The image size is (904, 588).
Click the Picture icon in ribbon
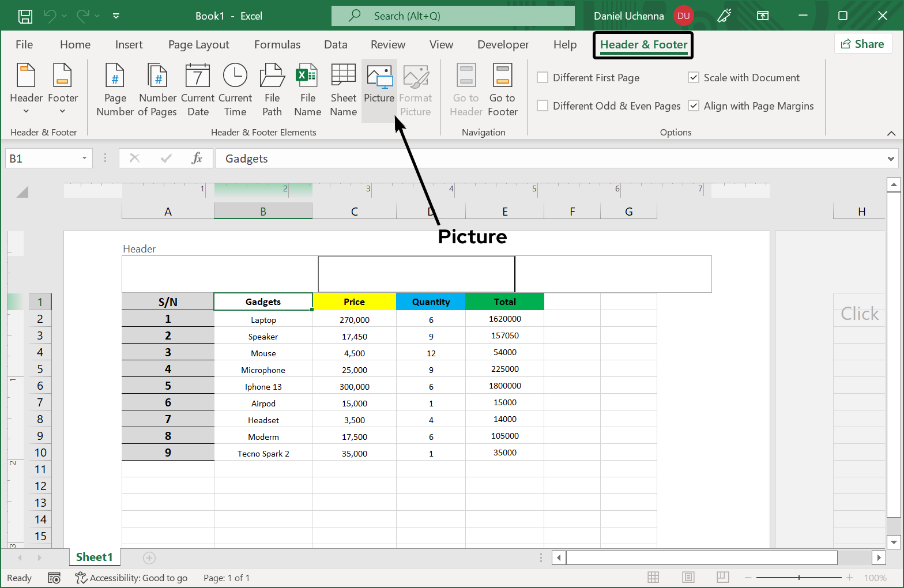pos(379,90)
